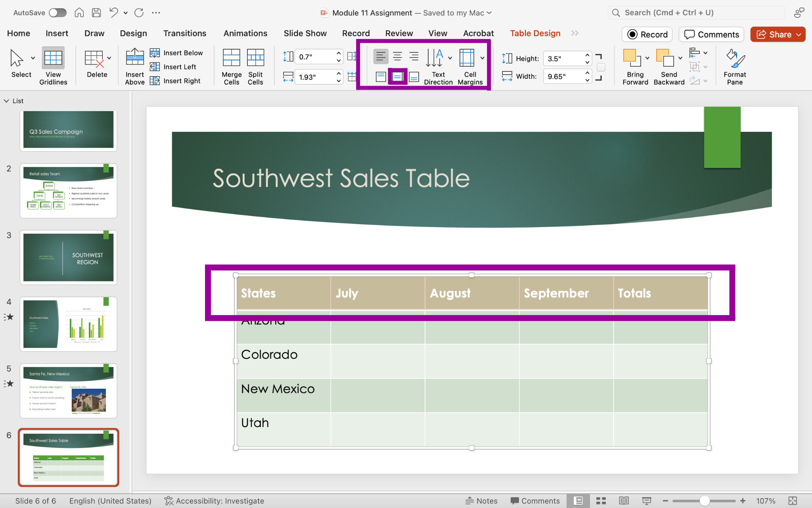This screenshot has width=812, height=508.
Task: Click English (United States) language indicator
Action: pos(110,501)
